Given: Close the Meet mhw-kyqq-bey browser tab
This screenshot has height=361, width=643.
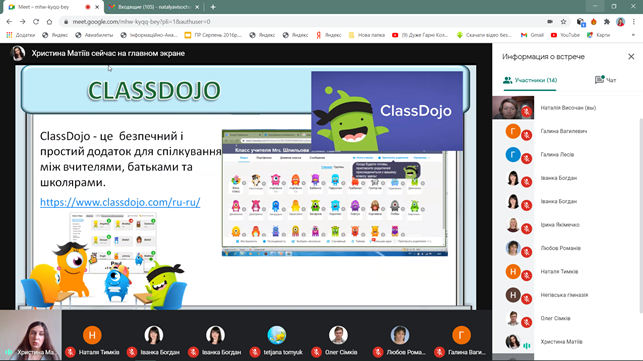Looking at the screenshot, I should pyautogui.click(x=97, y=7).
